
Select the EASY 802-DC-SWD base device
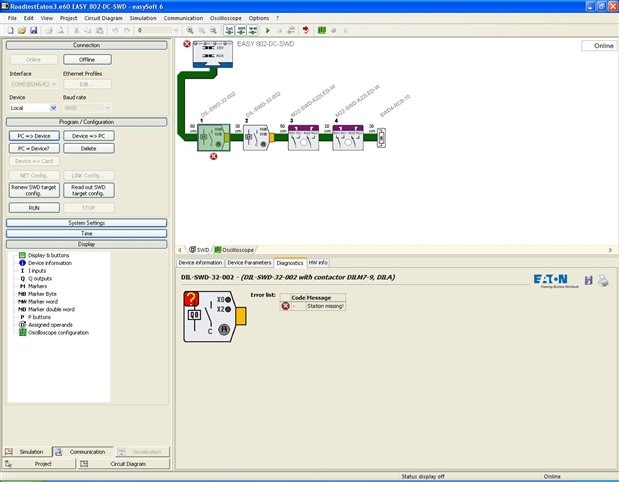tap(213, 54)
